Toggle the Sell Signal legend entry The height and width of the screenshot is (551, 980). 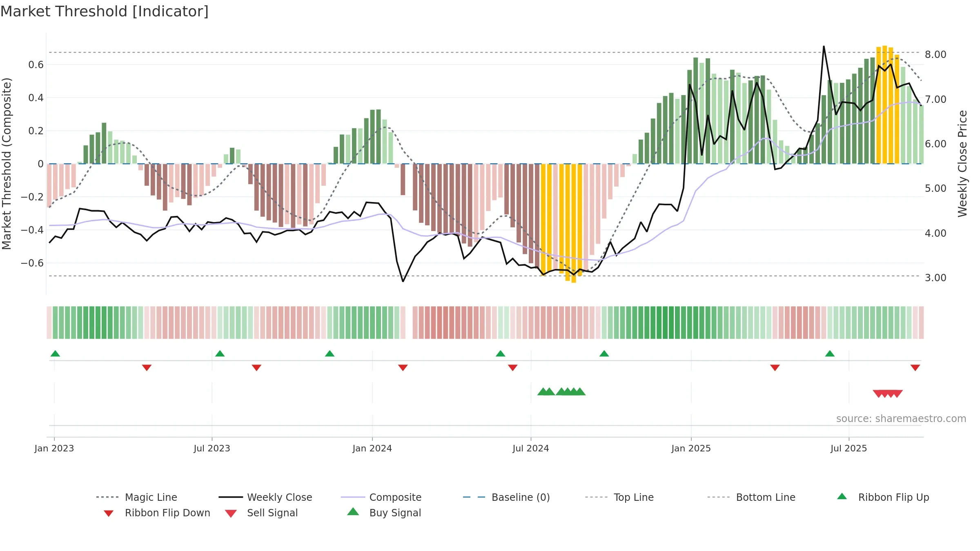pyautogui.click(x=261, y=513)
